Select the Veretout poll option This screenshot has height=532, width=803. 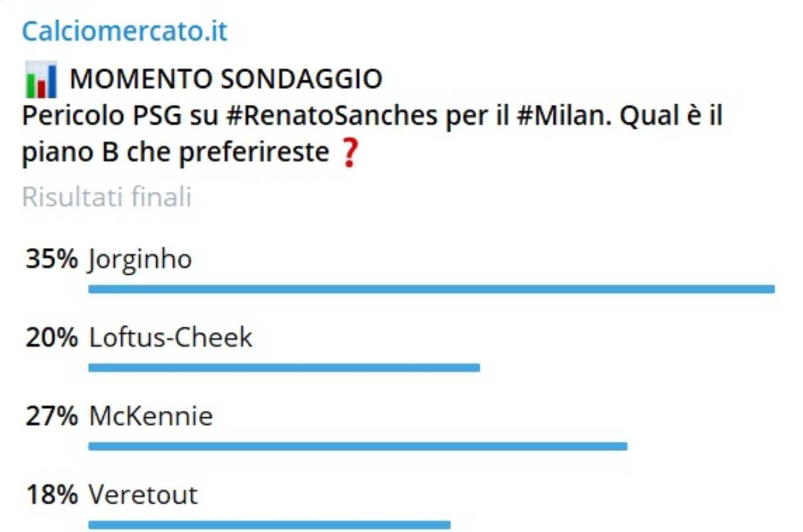[143, 494]
